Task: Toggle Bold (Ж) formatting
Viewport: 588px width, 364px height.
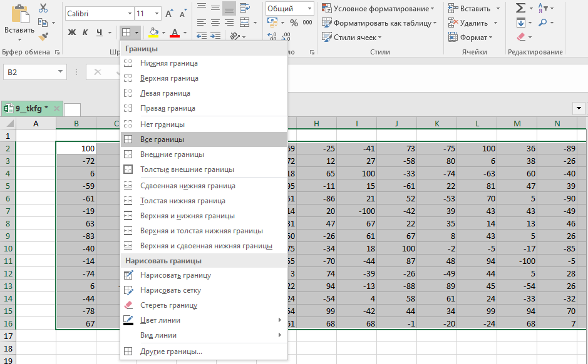Action: pos(71,33)
